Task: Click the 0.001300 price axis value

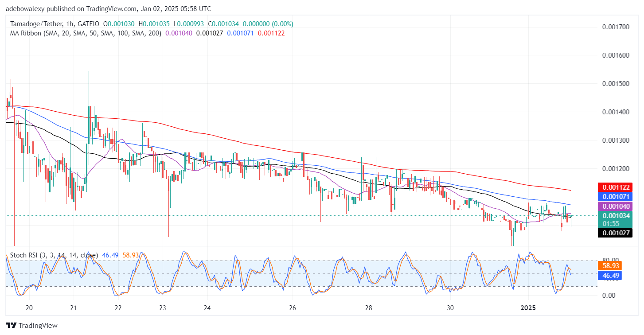Action: [615, 140]
